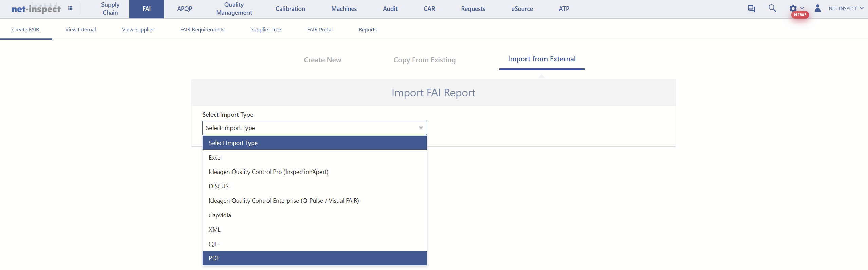
Task: Choose Excel from the import list
Action: tap(315, 158)
